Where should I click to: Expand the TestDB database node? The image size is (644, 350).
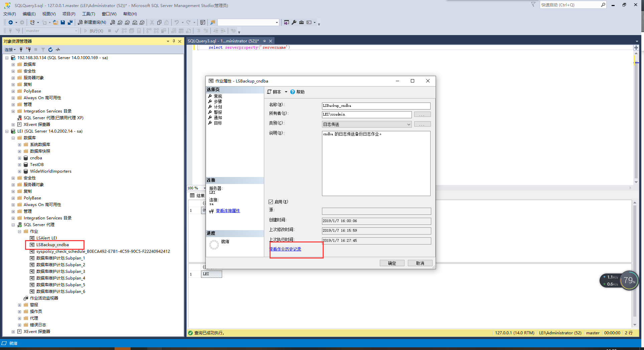(x=19, y=165)
